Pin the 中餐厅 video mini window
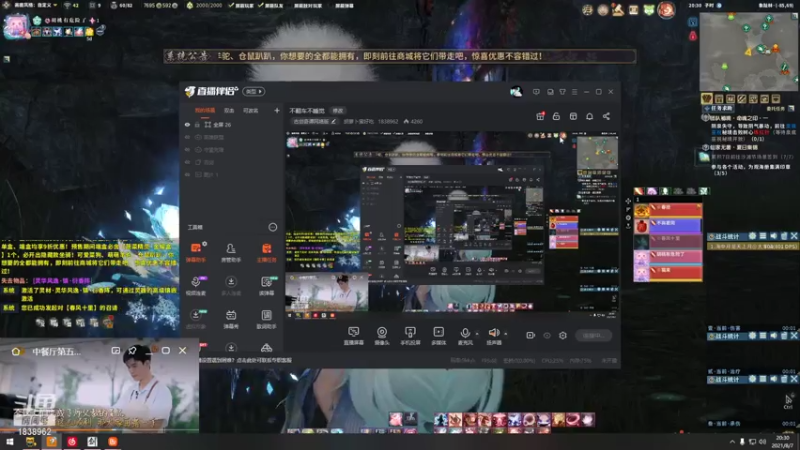Viewport: 800px width, 450px height. [x=132, y=351]
